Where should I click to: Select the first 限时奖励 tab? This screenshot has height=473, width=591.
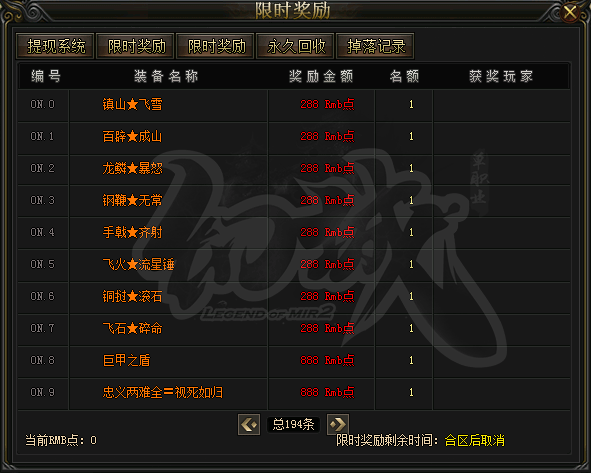click(x=135, y=46)
